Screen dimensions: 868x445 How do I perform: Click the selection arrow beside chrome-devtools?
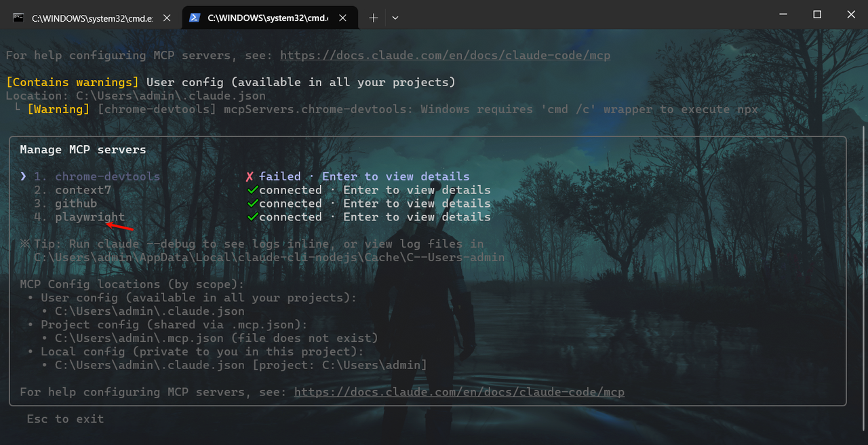pyautogui.click(x=23, y=176)
